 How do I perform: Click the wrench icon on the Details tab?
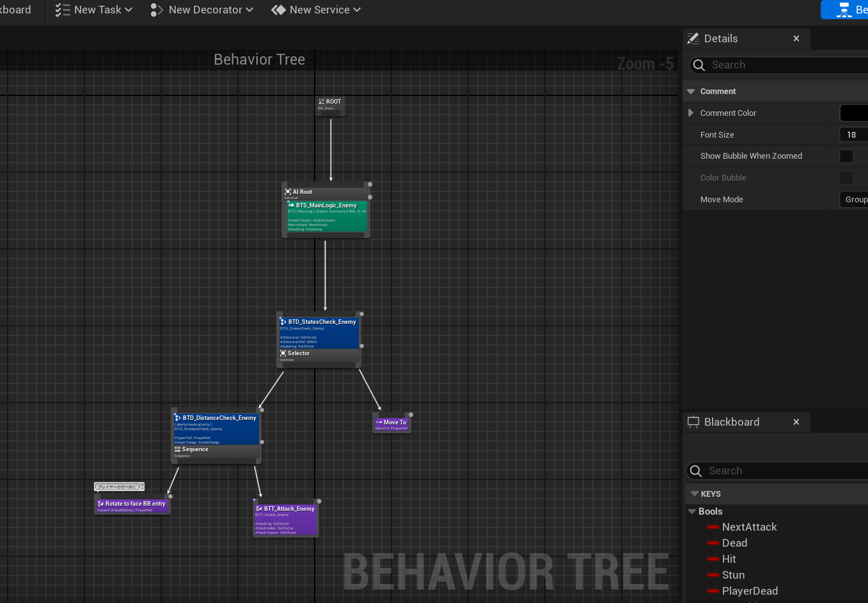(693, 38)
